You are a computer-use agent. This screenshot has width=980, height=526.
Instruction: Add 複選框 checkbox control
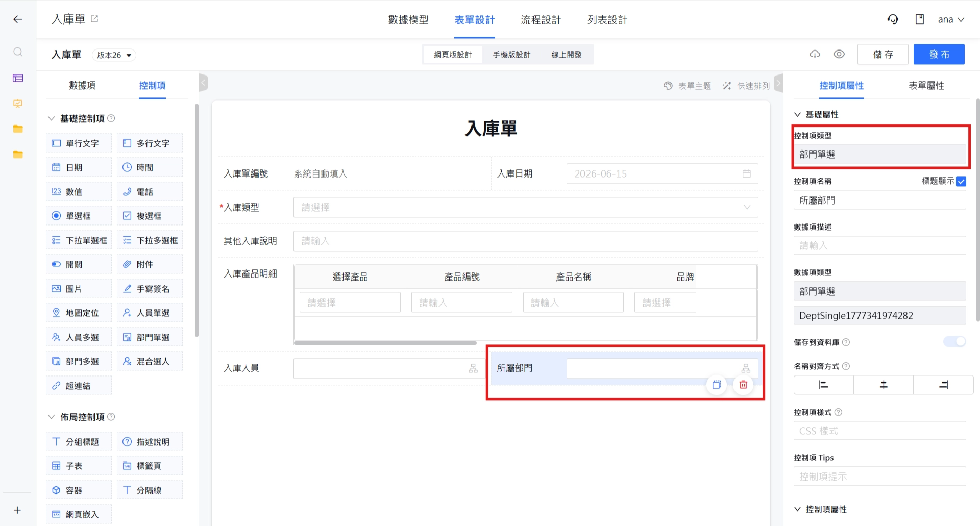click(150, 216)
